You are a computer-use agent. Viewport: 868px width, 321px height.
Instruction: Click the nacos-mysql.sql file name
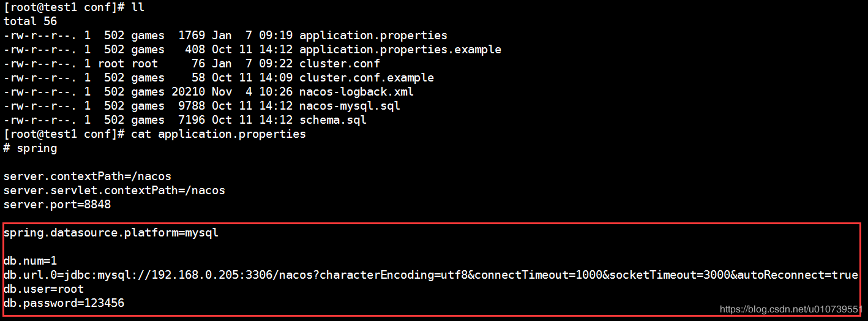350,106
